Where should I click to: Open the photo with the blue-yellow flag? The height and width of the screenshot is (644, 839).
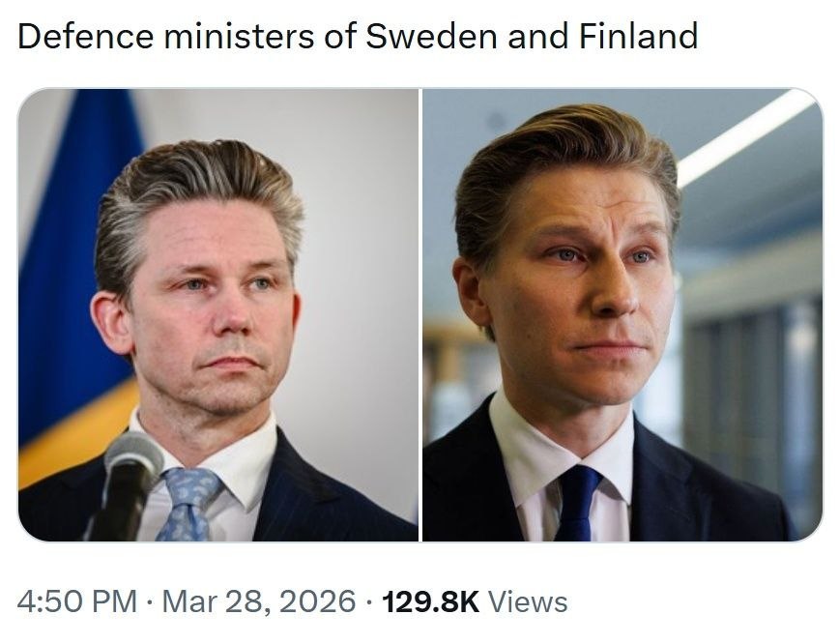point(218,315)
